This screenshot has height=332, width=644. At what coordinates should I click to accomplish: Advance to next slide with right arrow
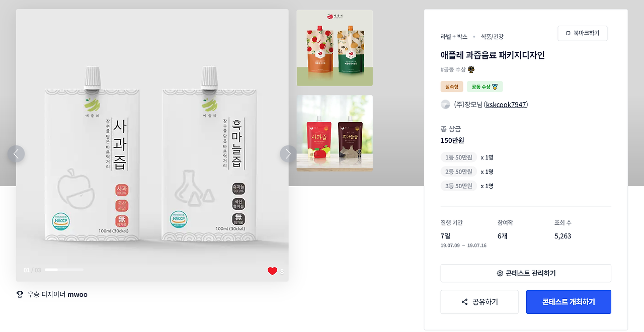(288, 154)
